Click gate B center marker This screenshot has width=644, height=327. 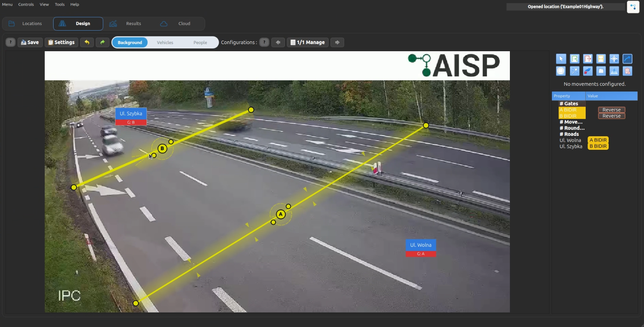[162, 149]
